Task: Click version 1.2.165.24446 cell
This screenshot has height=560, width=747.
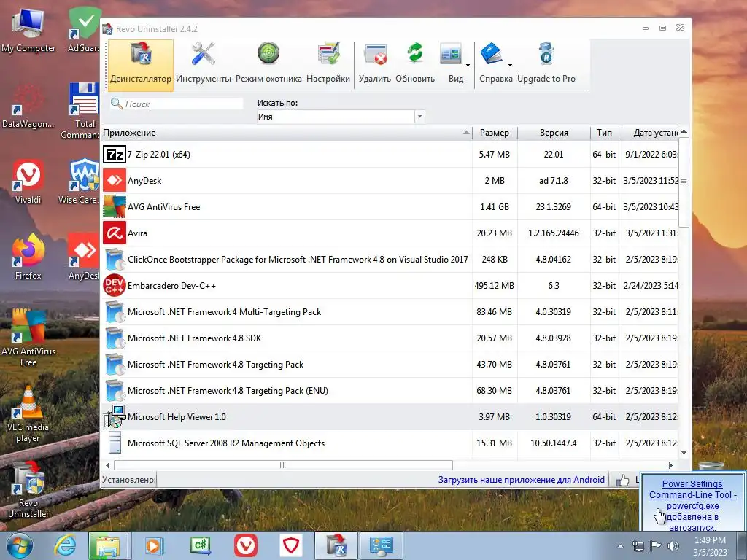Action: [x=554, y=233]
